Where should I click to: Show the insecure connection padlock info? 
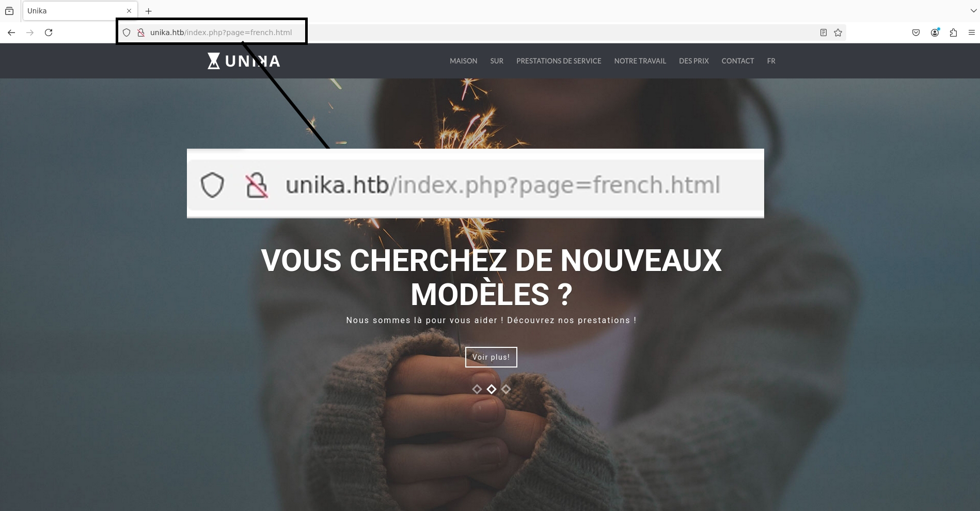[x=140, y=33]
